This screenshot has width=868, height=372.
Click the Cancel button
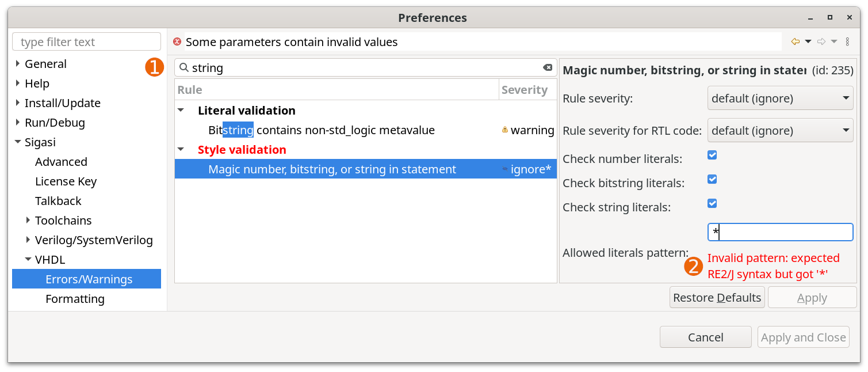tap(706, 337)
